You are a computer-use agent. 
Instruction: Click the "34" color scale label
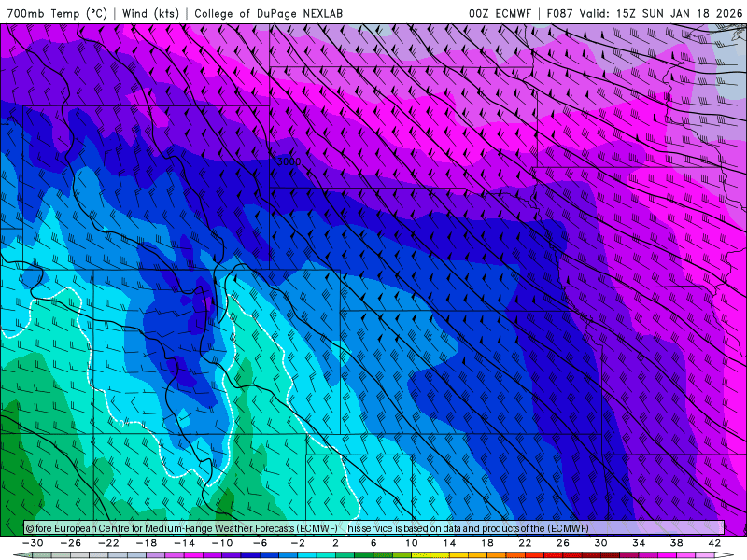[639, 543]
